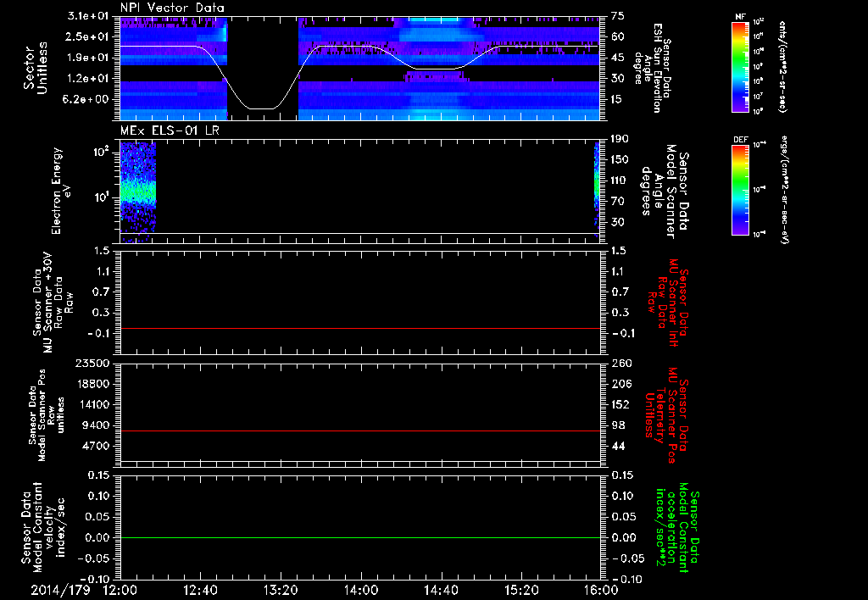868x600 pixels.
Task: Click the green line in the velocity plot
Action: point(360,537)
